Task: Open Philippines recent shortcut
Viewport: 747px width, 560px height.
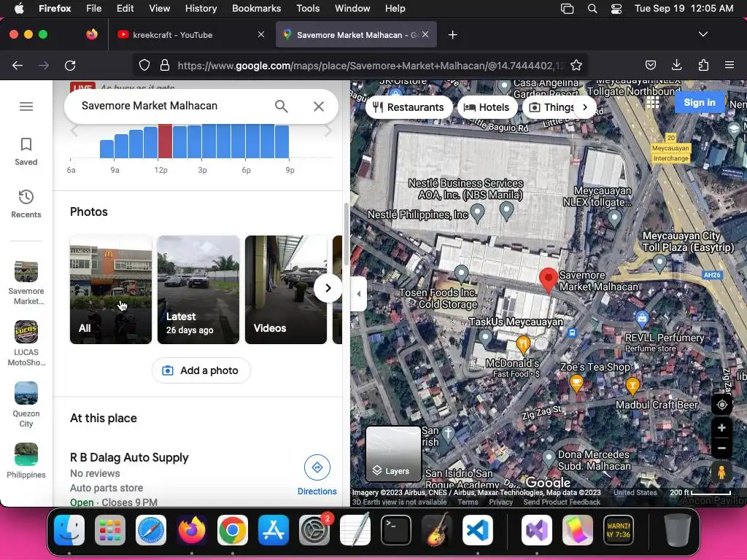Action: click(x=26, y=461)
